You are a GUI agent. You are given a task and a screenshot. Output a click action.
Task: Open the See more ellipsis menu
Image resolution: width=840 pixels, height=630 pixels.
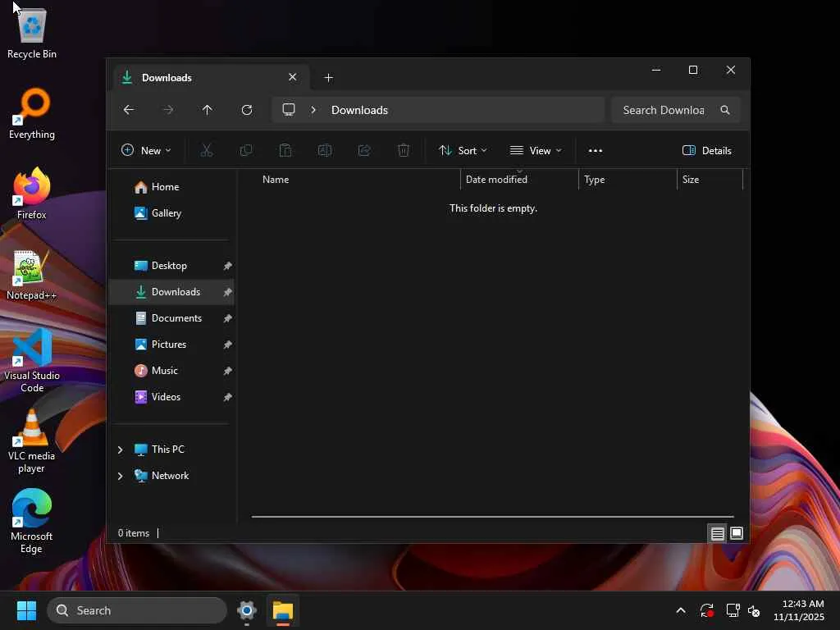tap(596, 150)
